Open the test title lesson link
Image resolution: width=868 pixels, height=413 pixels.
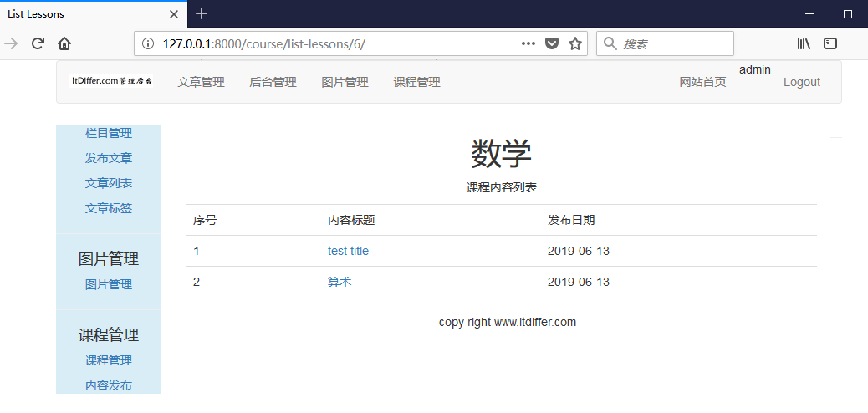[x=348, y=251]
